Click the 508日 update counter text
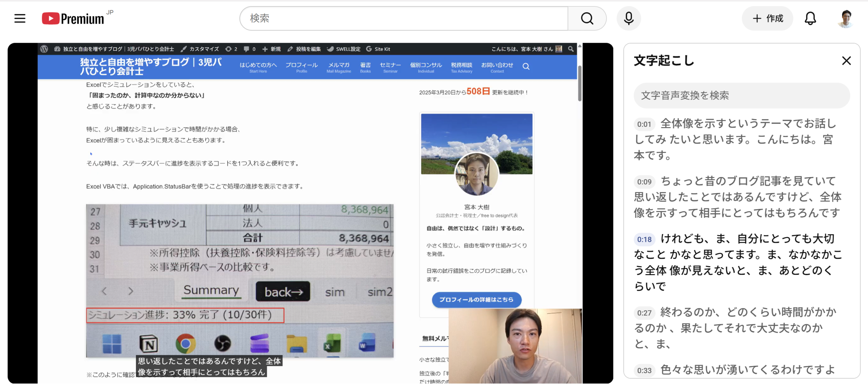The image size is (868, 386). [x=478, y=91]
